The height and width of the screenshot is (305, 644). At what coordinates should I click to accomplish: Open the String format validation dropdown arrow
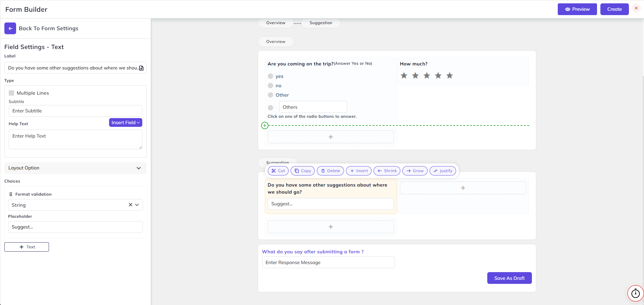(137, 205)
